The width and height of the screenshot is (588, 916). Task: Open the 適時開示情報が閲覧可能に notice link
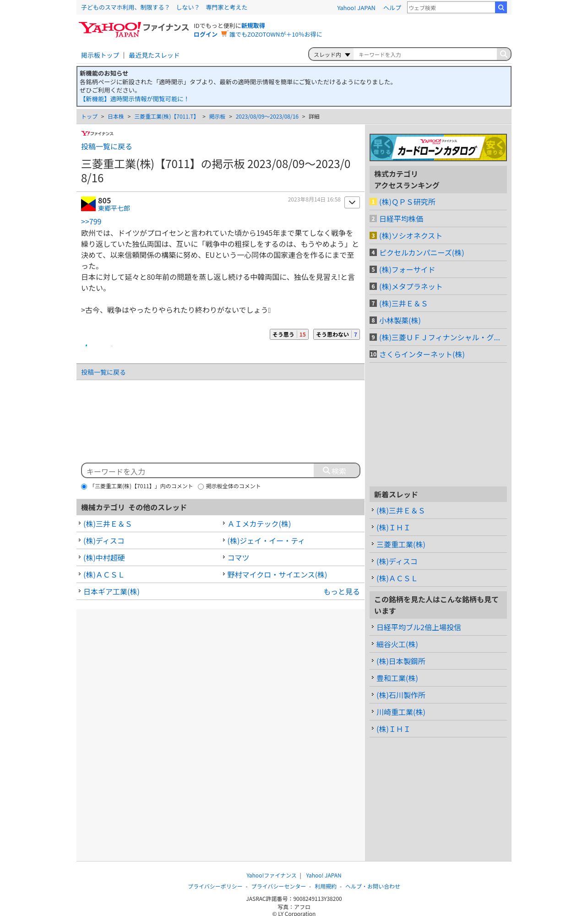134,99
